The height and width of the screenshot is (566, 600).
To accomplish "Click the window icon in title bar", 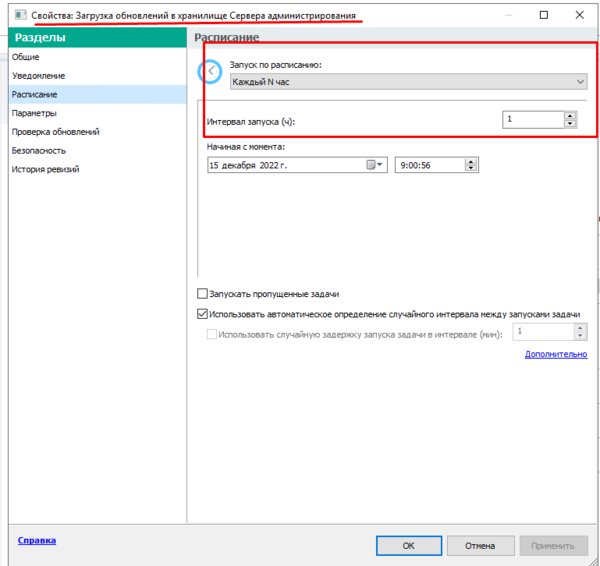I will point(20,15).
